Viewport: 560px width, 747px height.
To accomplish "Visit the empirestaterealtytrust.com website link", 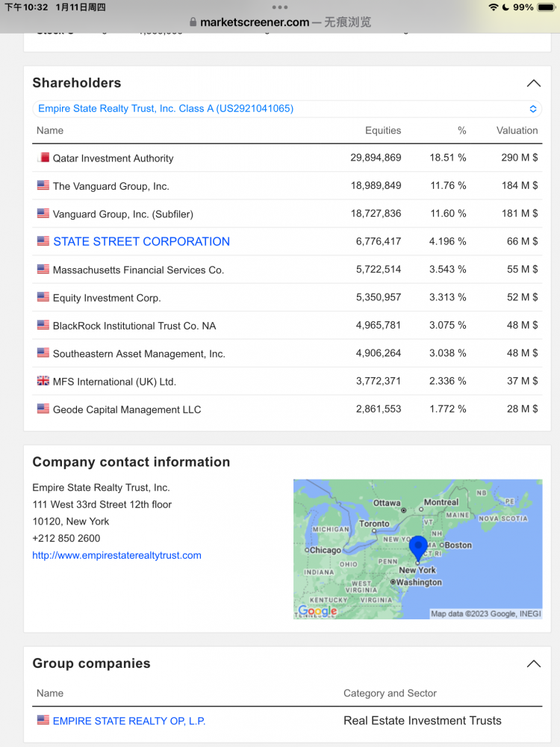I will (x=116, y=556).
